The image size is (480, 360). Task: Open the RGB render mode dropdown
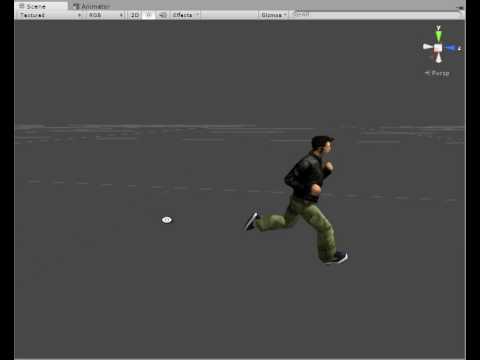(x=106, y=15)
